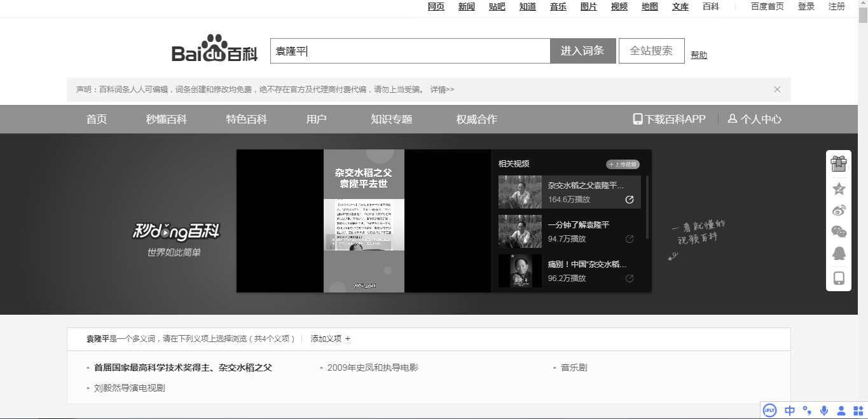Screen dimensions: 868x419
Task: Open 秒懂百科 navigation item
Action: click(167, 119)
